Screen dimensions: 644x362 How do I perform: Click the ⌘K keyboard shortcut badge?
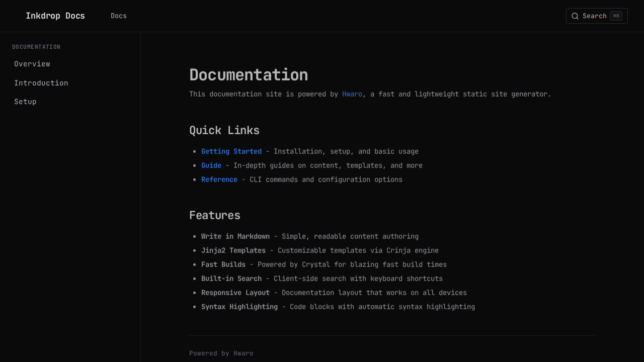(616, 16)
